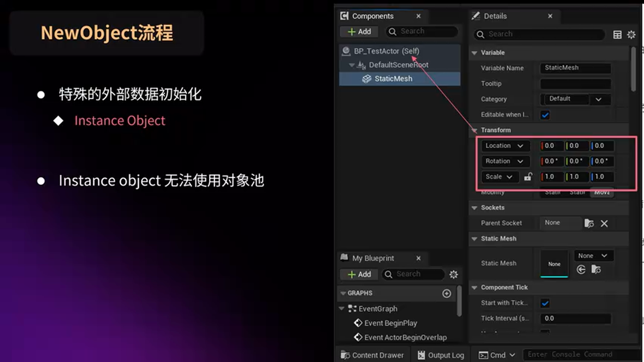Disable the Start with Tick Enabled checkbox
The height and width of the screenshot is (362, 644).
coord(545,303)
